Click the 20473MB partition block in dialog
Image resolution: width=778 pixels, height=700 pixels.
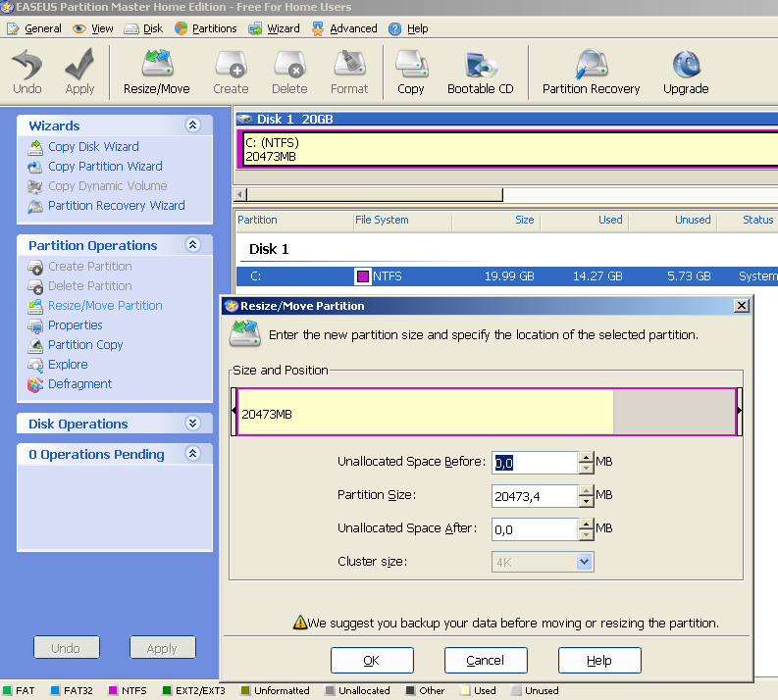425,412
